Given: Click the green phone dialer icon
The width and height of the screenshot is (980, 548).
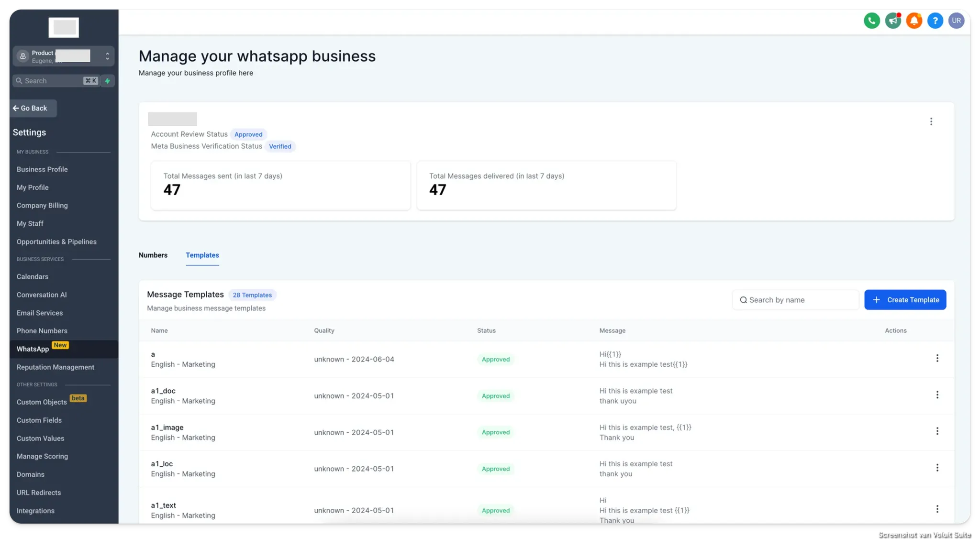Looking at the screenshot, I should click(x=871, y=21).
